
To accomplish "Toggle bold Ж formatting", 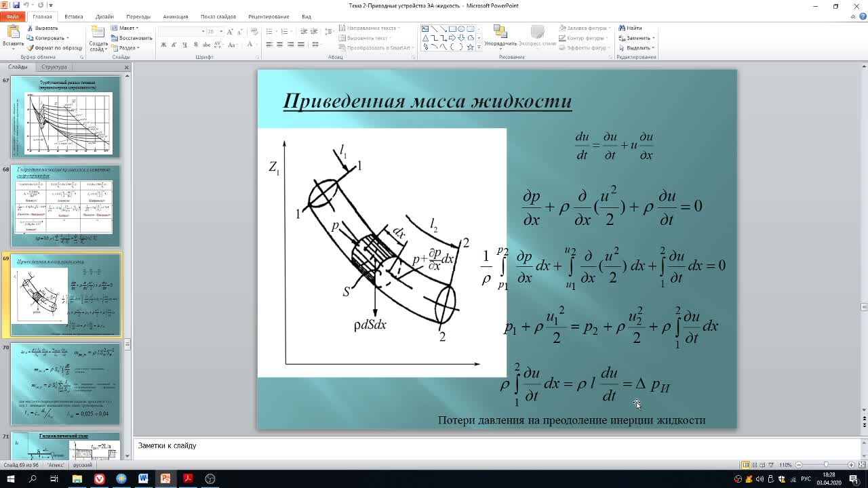I will pyautogui.click(x=163, y=44).
